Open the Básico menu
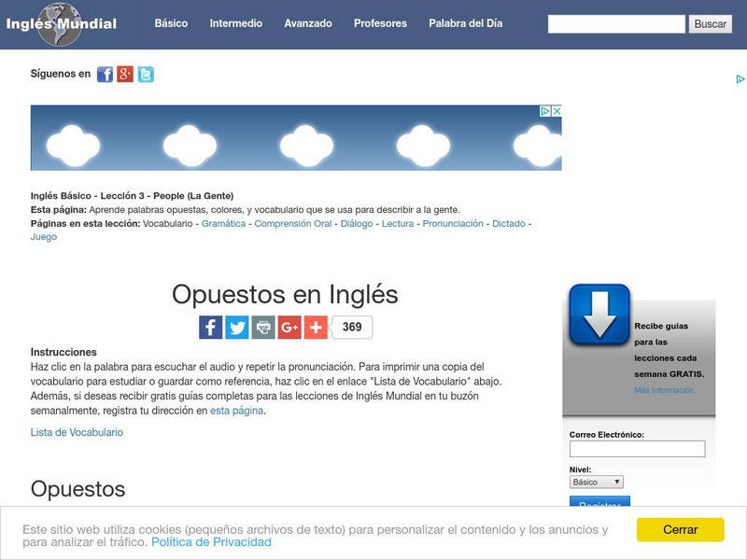The width and height of the screenshot is (747, 560). click(171, 23)
